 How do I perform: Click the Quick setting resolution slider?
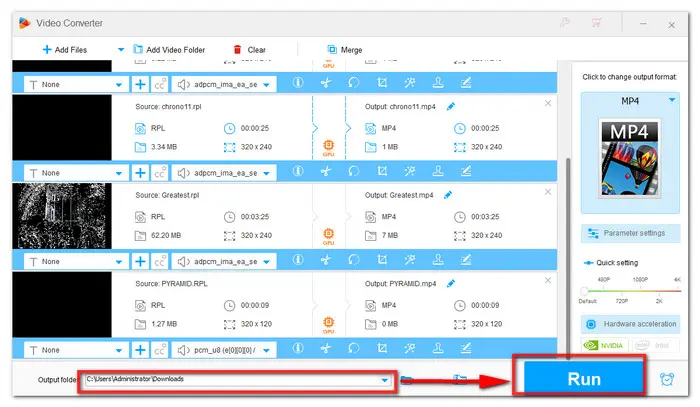[630, 291]
